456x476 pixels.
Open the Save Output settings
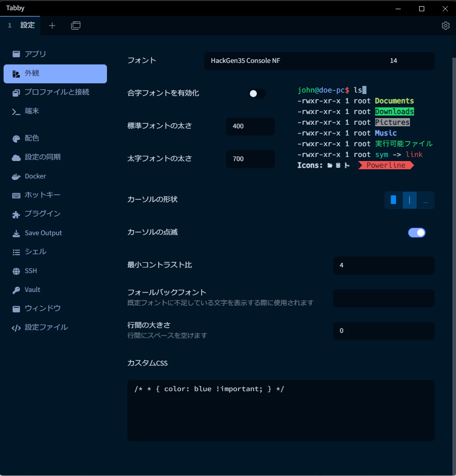click(41, 233)
